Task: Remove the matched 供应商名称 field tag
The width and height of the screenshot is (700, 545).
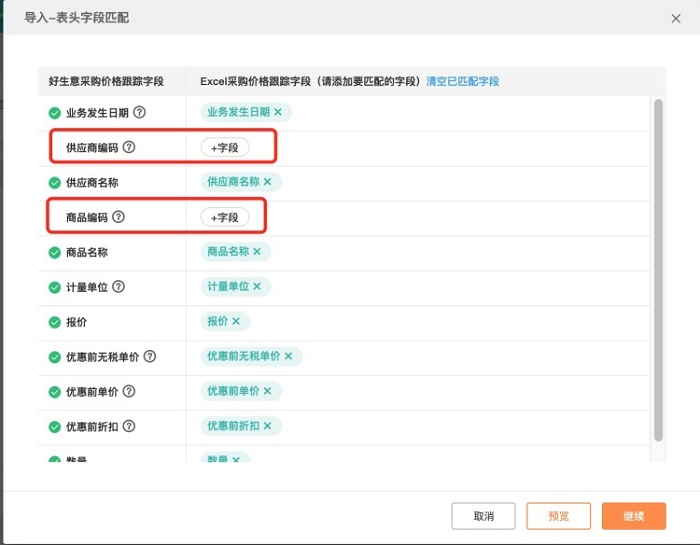Action: pos(267,182)
